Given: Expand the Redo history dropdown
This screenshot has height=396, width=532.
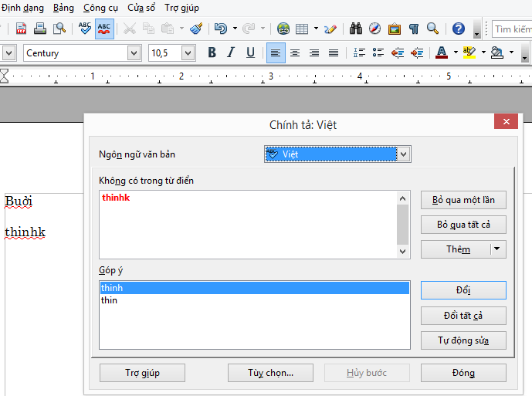Looking at the screenshot, I should (263, 29).
